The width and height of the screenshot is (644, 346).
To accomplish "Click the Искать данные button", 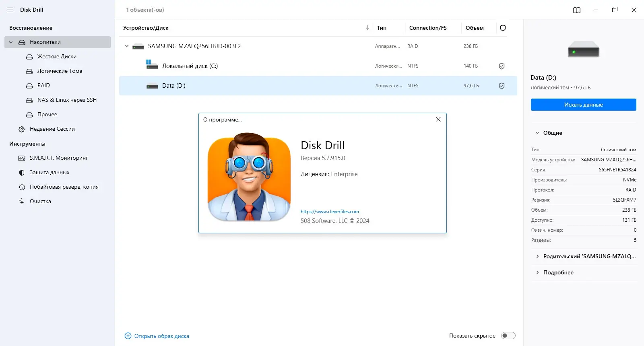I will (584, 105).
